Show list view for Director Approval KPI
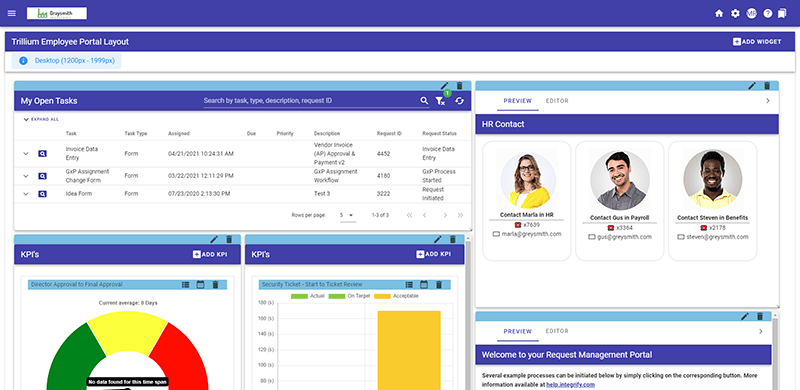800x390 pixels. point(186,285)
